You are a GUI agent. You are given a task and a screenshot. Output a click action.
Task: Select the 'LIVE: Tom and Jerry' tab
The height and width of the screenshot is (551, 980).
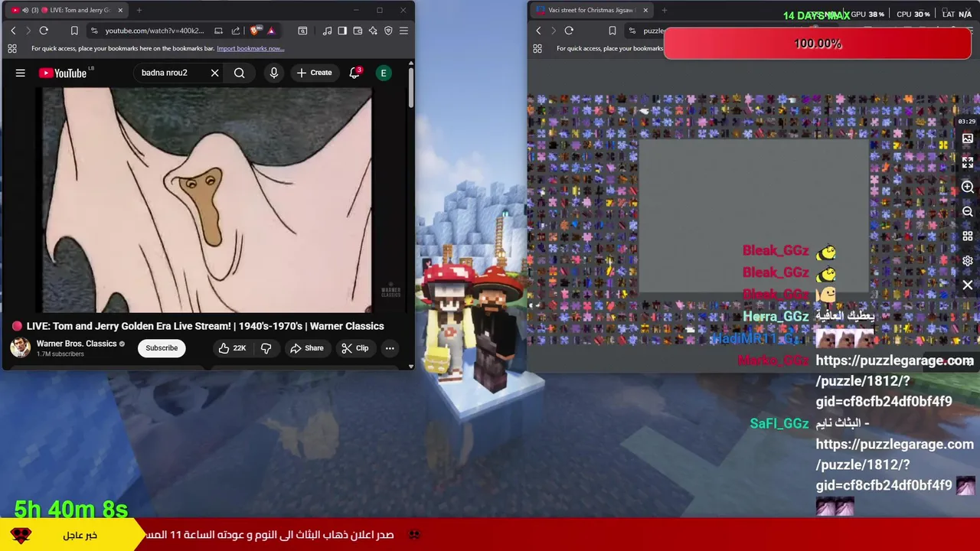coord(65,10)
